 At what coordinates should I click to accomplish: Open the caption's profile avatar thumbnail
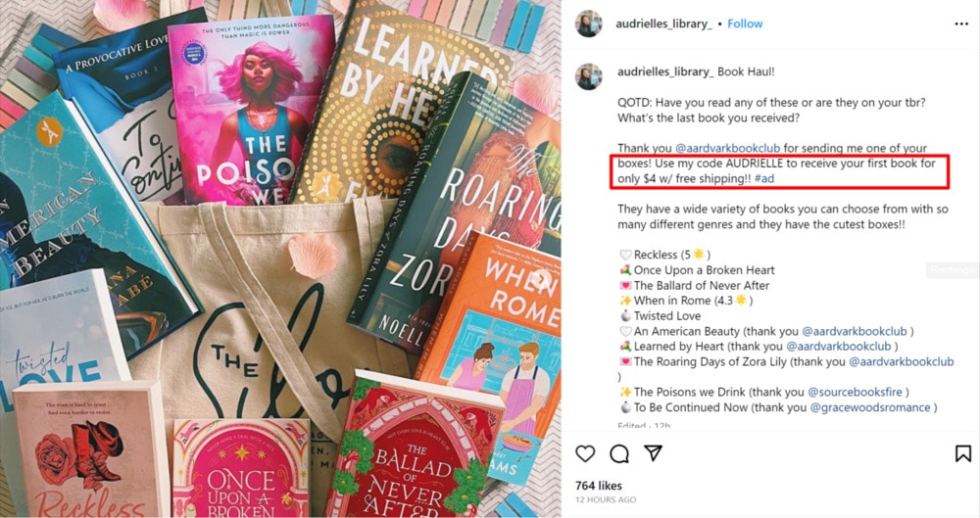[589, 76]
